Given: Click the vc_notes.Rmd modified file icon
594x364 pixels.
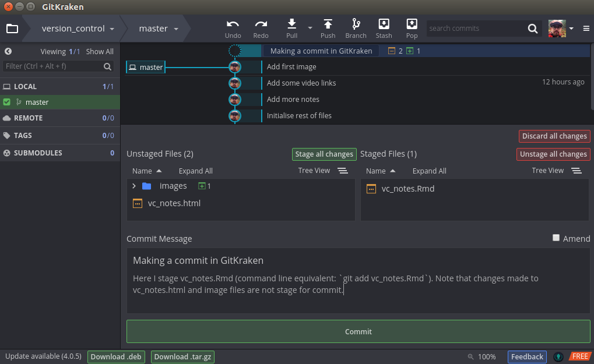Looking at the screenshot, I should click(x=371, y=189).
